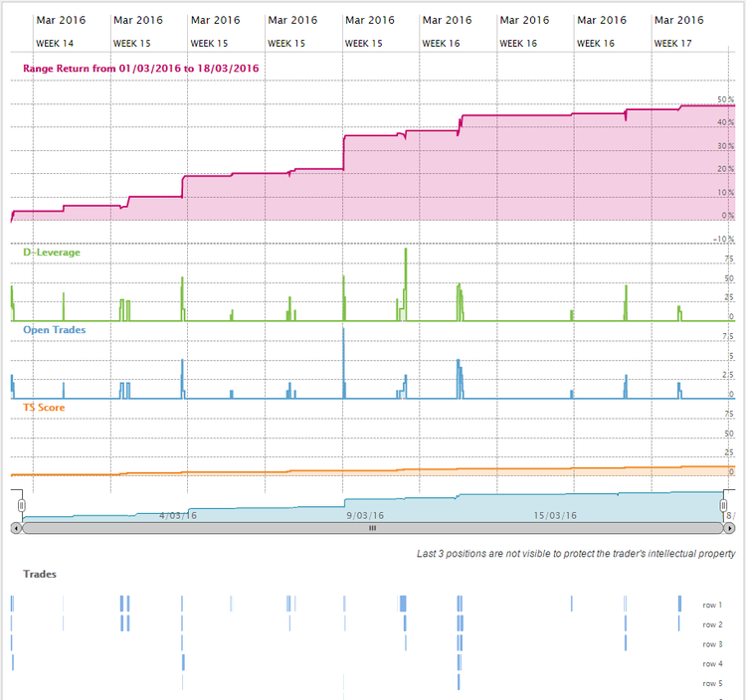
Task: Click the 15/03/16 date in the navigator
Action: pos(554,515)
